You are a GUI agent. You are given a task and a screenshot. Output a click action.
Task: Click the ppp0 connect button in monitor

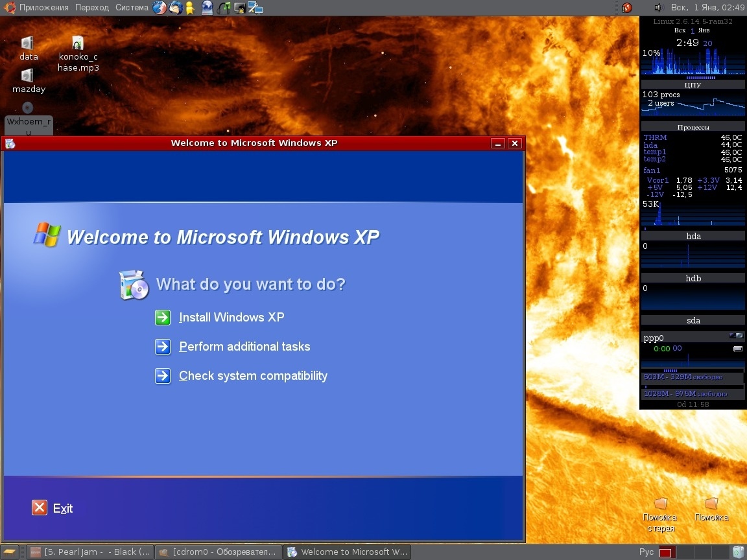[x=737, y=349]
